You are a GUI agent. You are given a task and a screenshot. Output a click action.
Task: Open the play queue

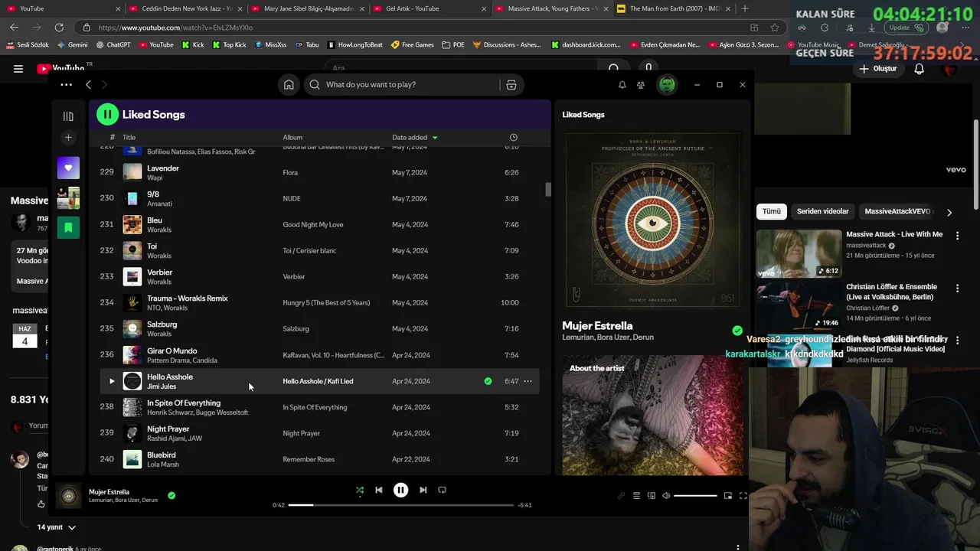coord(636,496)
